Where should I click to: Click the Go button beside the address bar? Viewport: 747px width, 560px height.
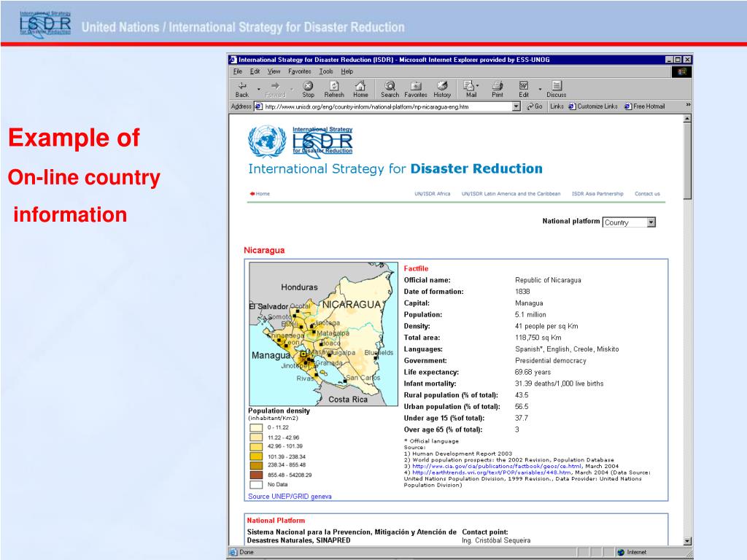tap(535, 106)
